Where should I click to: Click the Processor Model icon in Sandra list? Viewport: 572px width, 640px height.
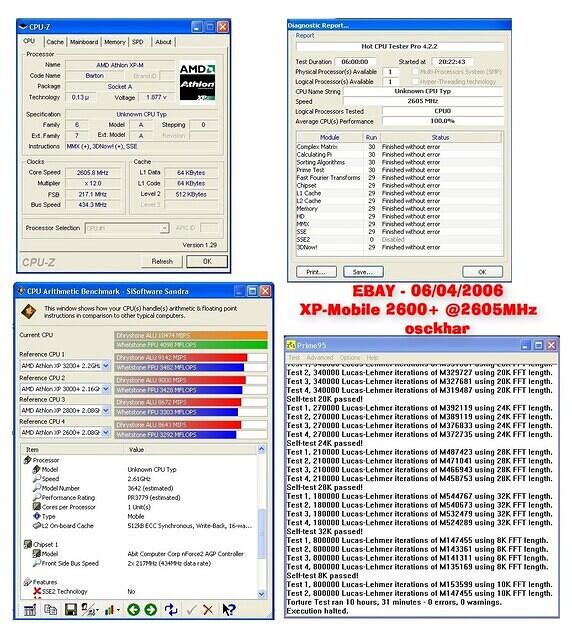click(x=36, y=469)
